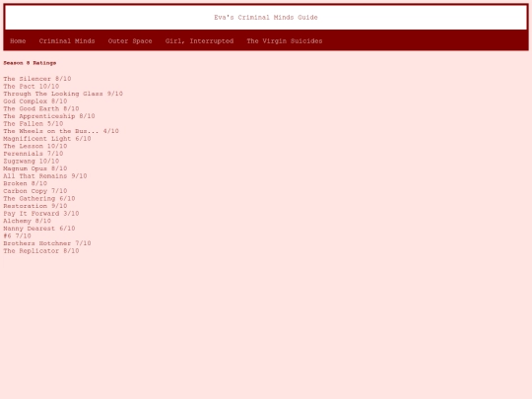Click Broken 8/10 entry
The height and width of the screenshot is (399, 532).
click(x=26, y=183)
